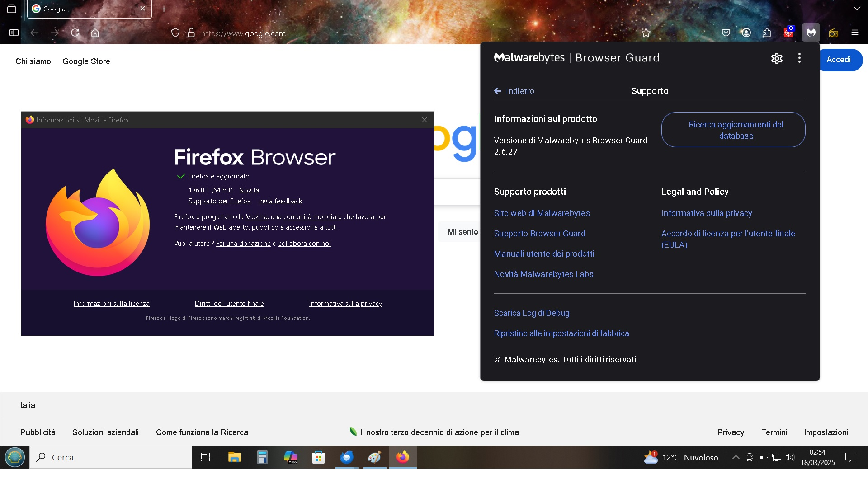Click collabora con noi link
868x488 pixels.
click(304, 243)
